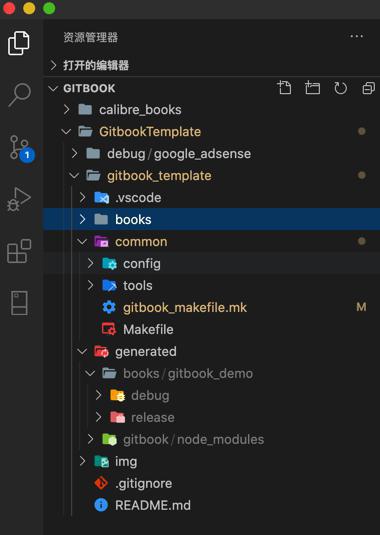Click the New Folder icon in GITBOOK header
Viewport: 380px width, 535px height.
pyautogui.click(x=312, y=88)
